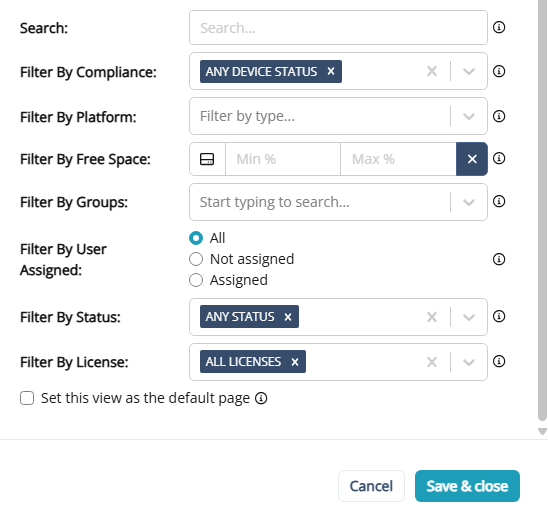Click the vertical scrollbar down arrow
The image size is (548, 509).
(542, 431)
